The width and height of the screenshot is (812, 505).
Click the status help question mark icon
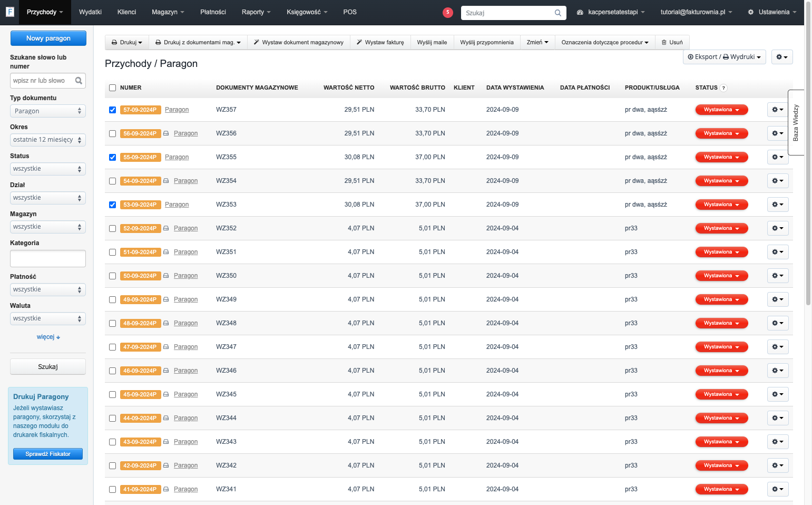click(723, 88)
